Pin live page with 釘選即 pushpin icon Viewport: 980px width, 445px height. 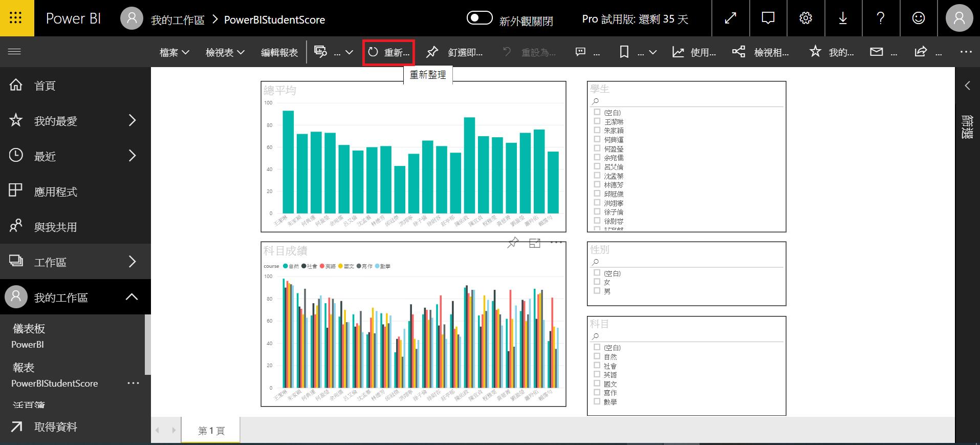coord(432,52)
